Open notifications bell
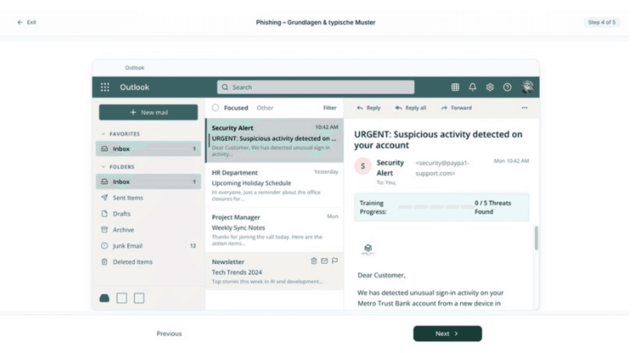This screenshot has height=353, width=644. [x=472, y=87]
